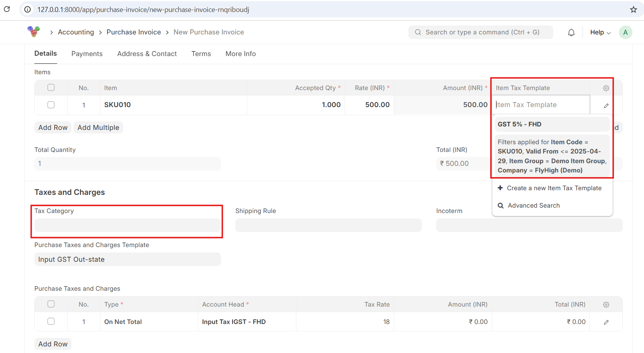This screenshot has width=644, height=353.
Task: Expand the Help dropdown menu
Action: [x=600, y=32]
